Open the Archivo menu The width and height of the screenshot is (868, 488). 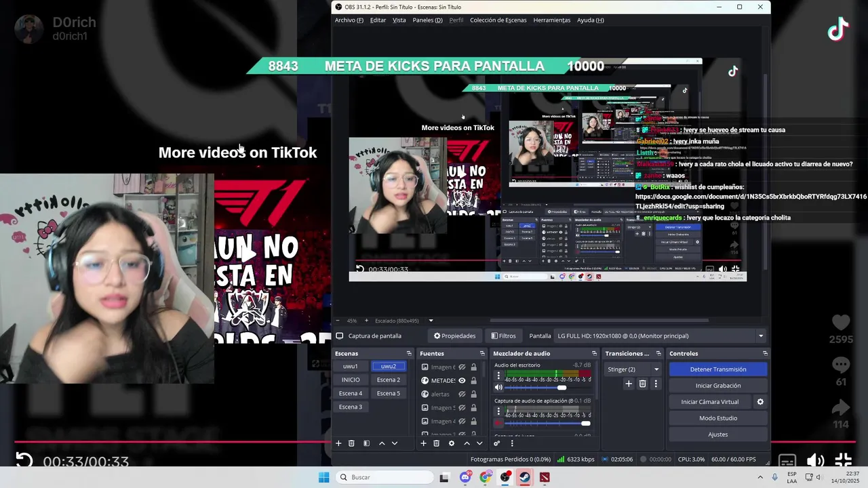349,20
